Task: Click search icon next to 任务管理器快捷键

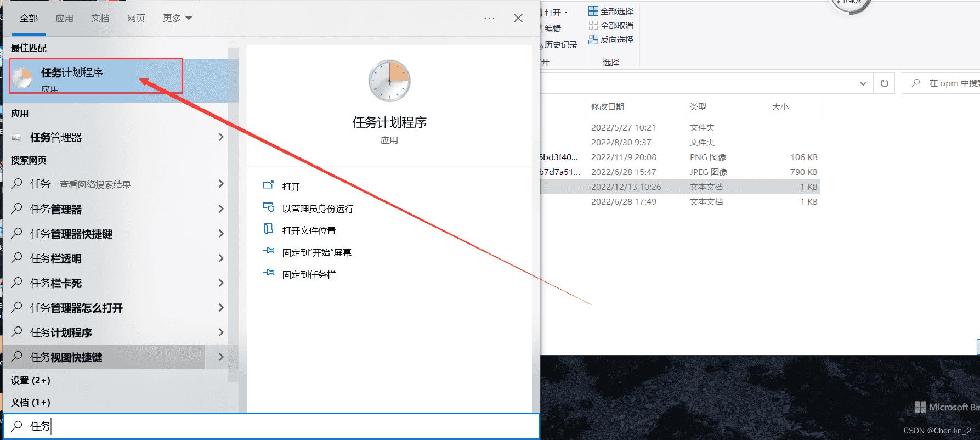Action: click(17, 233)
